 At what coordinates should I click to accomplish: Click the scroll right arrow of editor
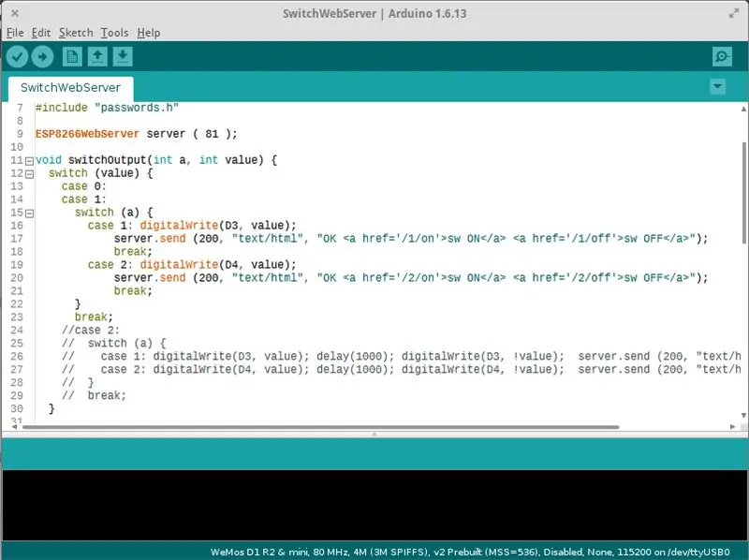(733, 427)
